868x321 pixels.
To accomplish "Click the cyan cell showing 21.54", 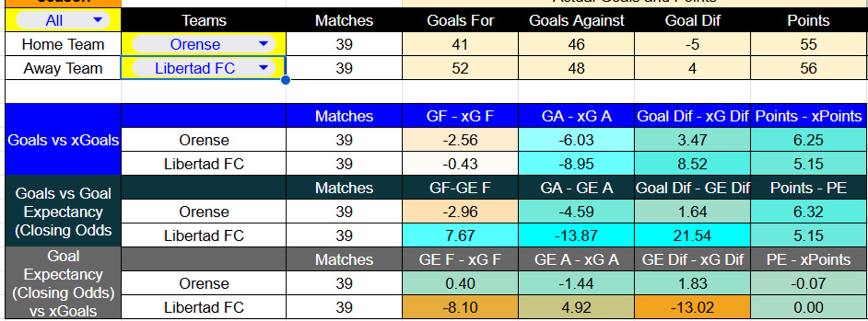I will coord(692,236).
